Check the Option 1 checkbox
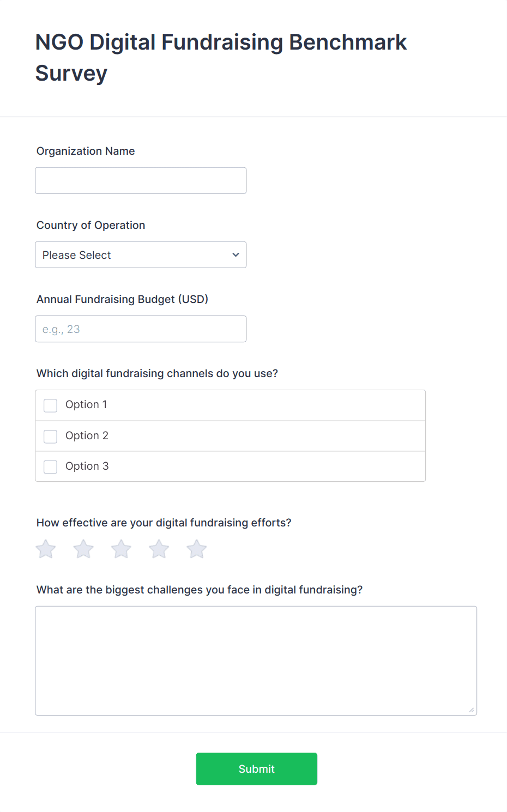 click(50, 405)
